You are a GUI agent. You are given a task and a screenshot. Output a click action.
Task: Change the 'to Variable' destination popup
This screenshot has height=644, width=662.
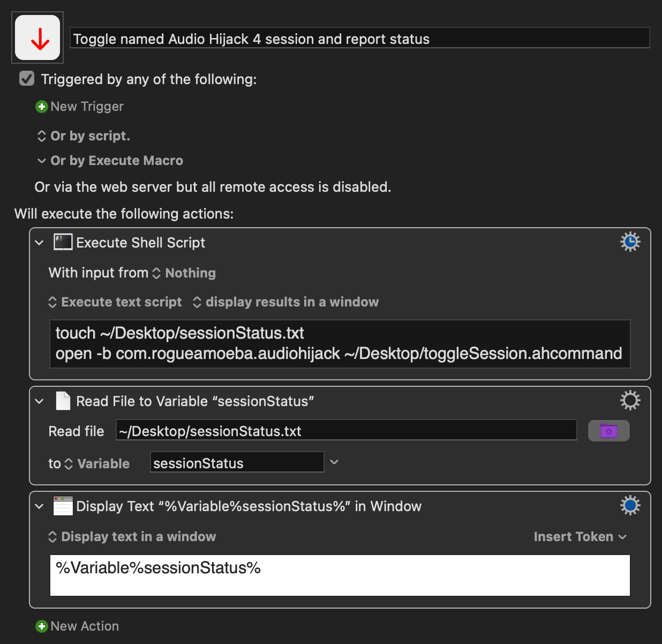[97, 464]
